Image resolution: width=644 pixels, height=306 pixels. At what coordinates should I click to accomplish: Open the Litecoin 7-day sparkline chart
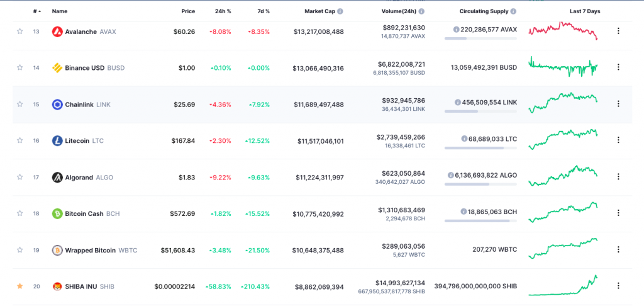pos(563,139)
